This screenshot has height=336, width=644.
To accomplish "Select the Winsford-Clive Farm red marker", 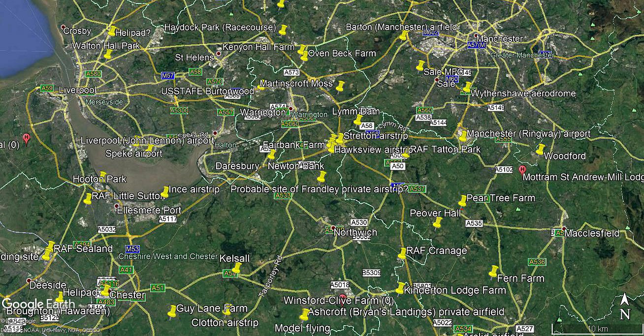I will 342,297.
